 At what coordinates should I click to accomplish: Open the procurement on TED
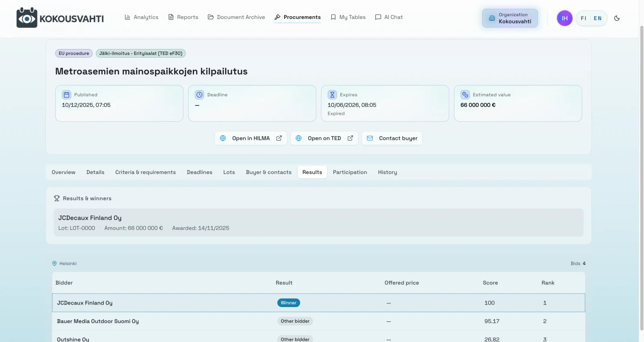[x=324, y=138]
